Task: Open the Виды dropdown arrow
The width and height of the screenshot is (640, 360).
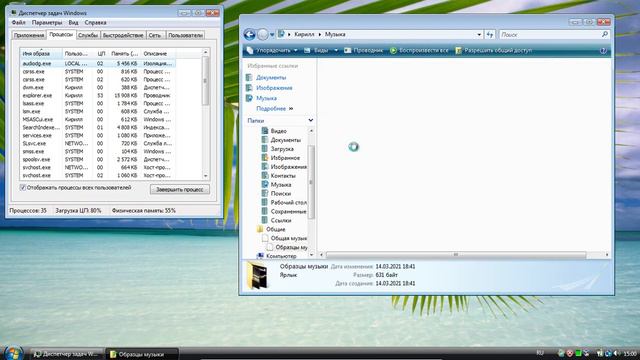Action: pos(336,51)
